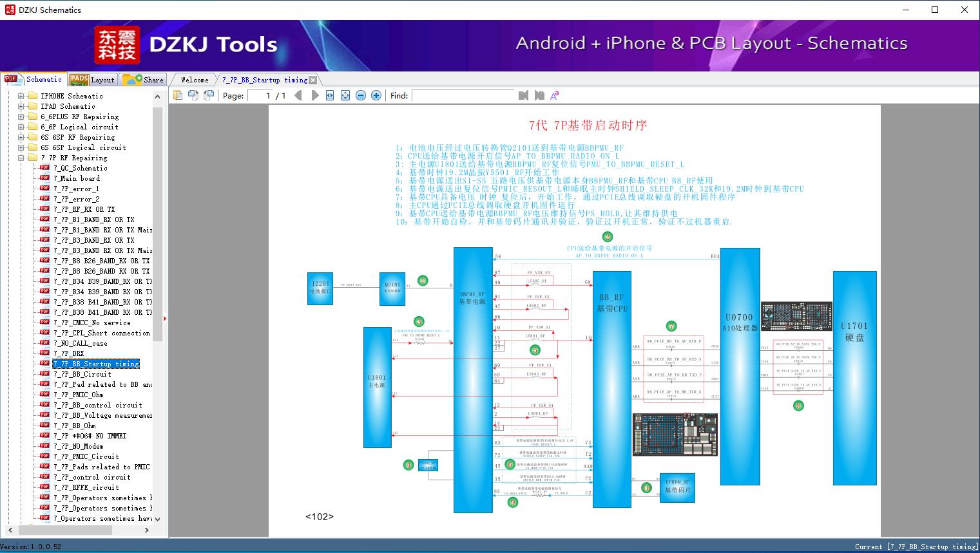Open 7_7P_control circuit document
Screen dimensions: 980x553
point(91,477)
